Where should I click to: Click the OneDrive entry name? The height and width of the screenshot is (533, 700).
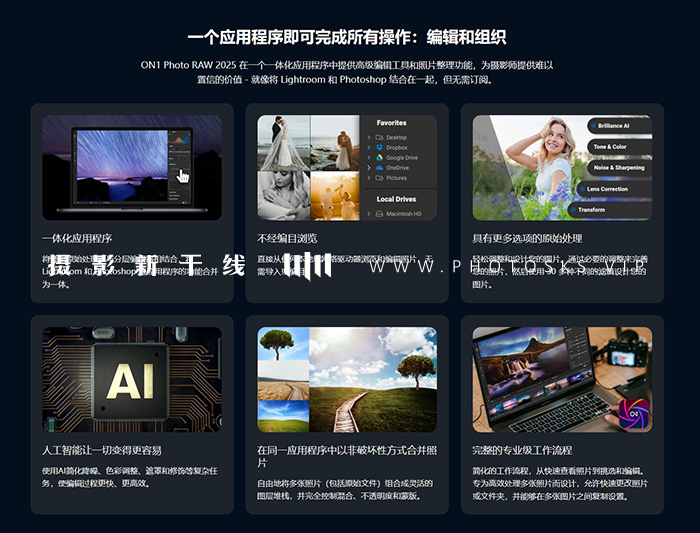397,168
